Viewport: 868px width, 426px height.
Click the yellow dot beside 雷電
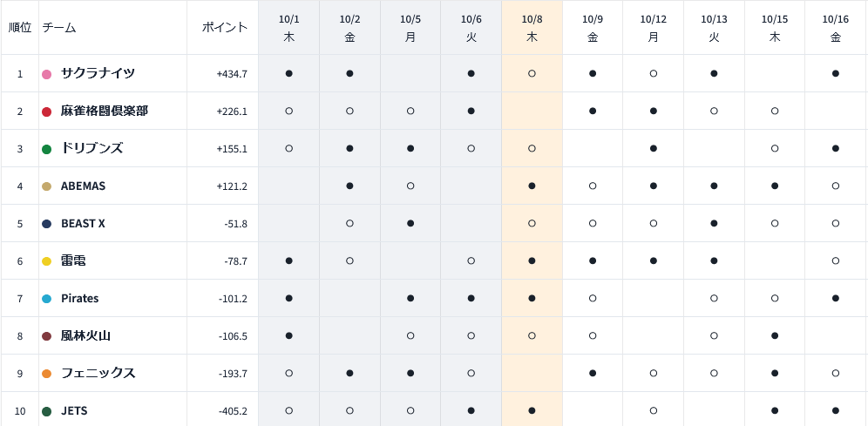pyautogui.click(x=47, y=261)
